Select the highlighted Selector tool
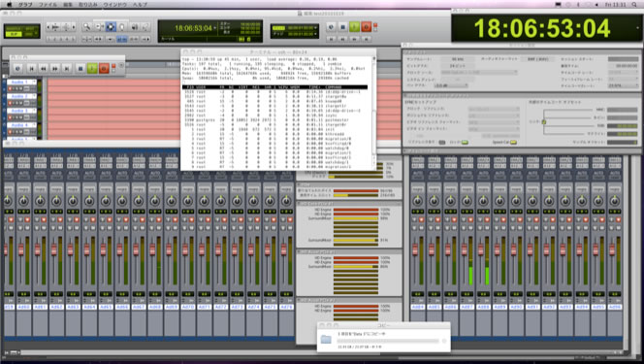Image resolution: width=644 pixels, height=364 pixels. [x=111, y=27]
